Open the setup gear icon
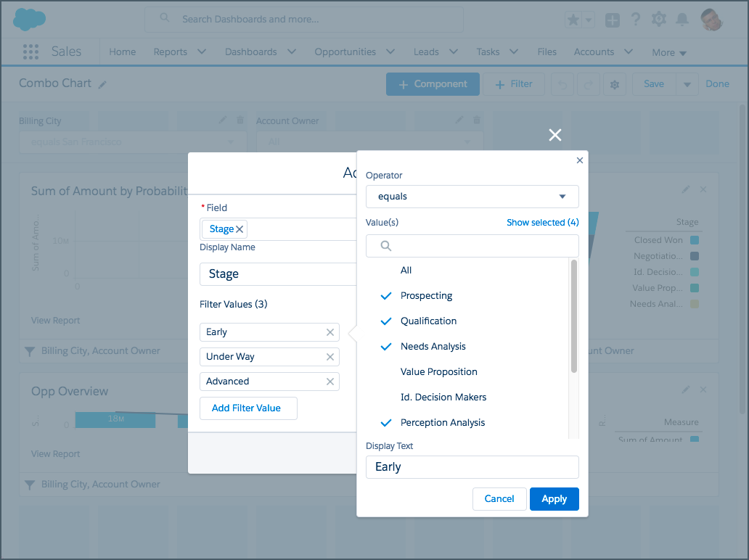This screenshot has height=560, width=749. tap(659, 20)
